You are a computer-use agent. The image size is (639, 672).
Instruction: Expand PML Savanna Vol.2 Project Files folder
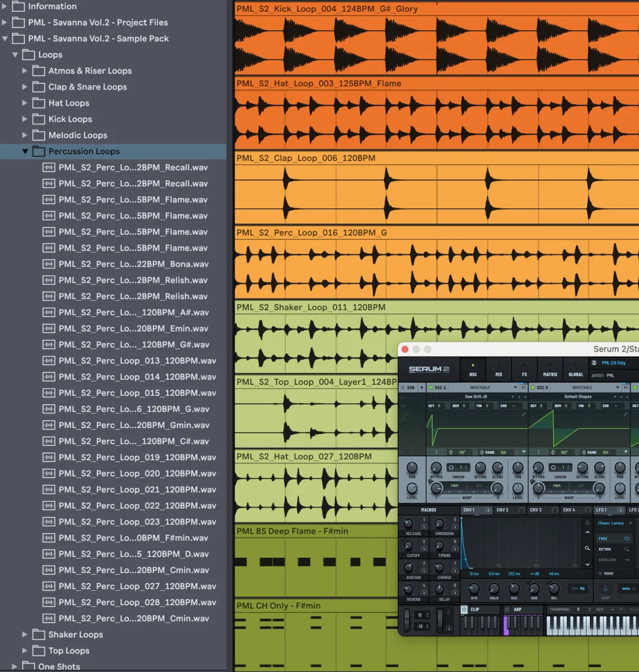click(x=5, y=22)
